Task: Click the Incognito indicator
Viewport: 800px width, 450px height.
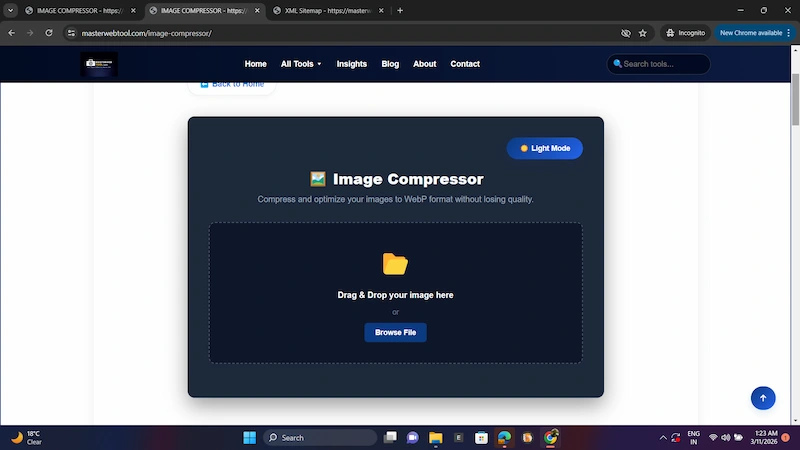Action: tap(685, 33)
